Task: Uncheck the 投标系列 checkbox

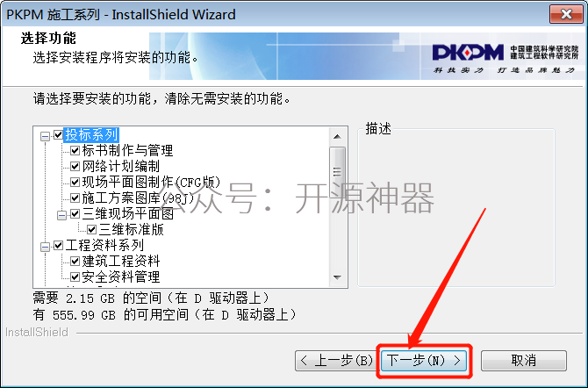Action: tap(58, 134)
